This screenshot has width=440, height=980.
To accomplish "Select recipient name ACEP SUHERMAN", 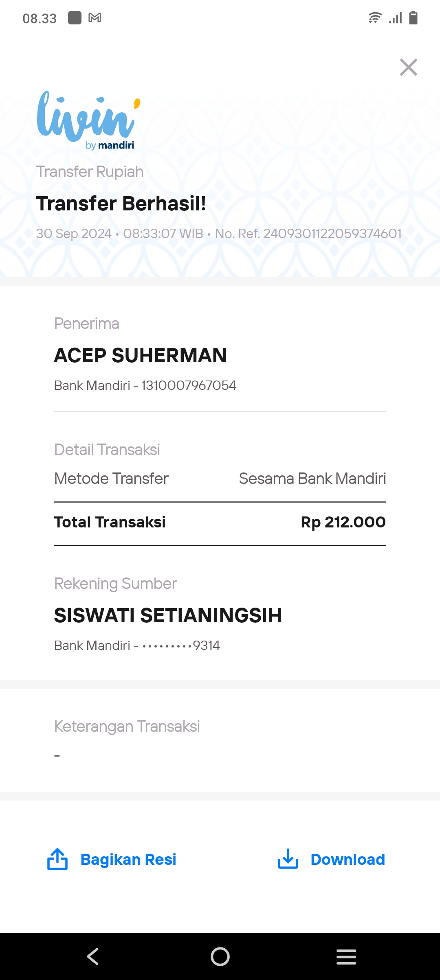I will pyautogui.click(x=141, y=355).
